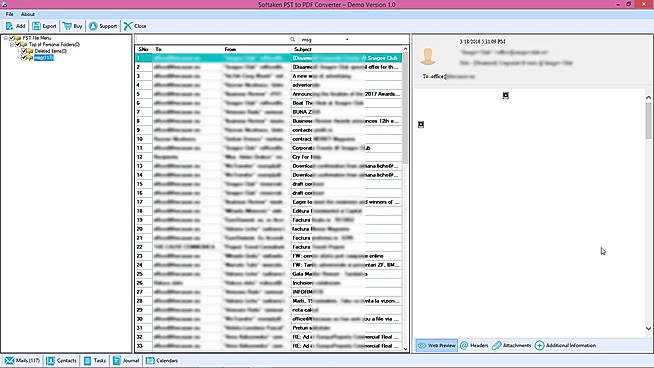654x368 pixels.
Task: Click the SNo column header
Action: click(143, 49)
